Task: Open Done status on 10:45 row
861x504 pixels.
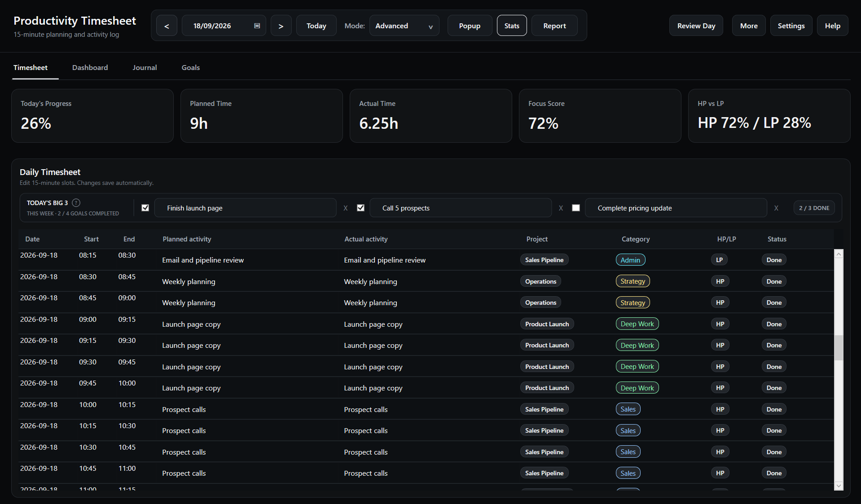Action: point(774,473)
